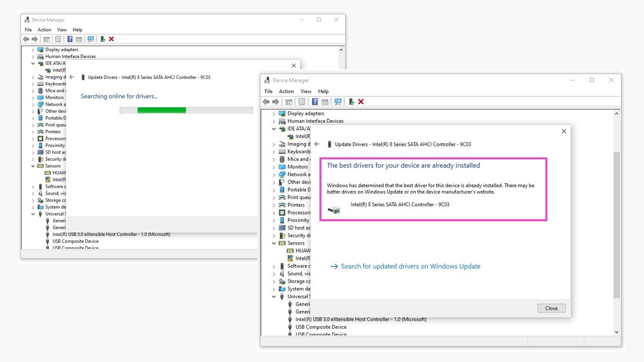
Task: Click red Uninstall device icon in already-installed window
Action: click(x=361, y=102)
